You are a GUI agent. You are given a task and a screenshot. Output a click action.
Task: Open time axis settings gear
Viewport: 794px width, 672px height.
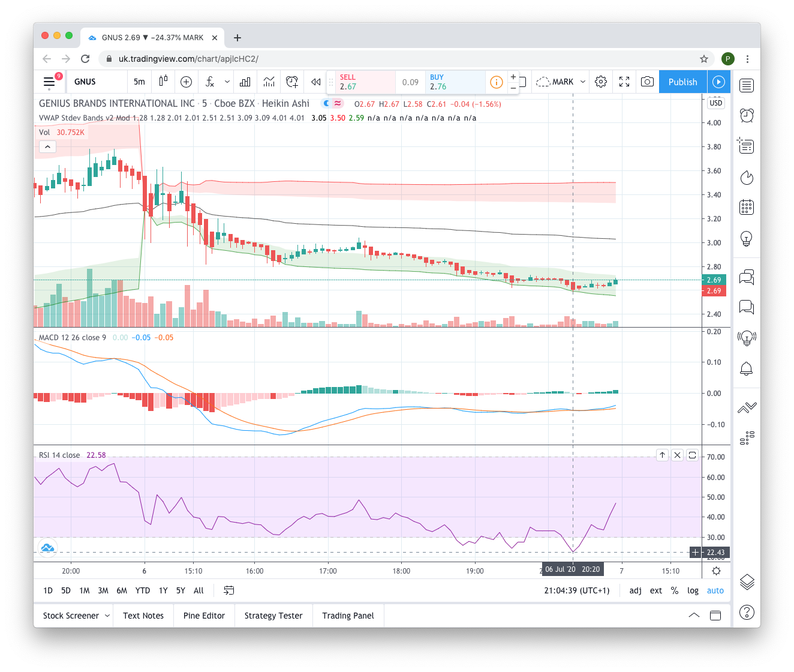click(x=716, y=571)
